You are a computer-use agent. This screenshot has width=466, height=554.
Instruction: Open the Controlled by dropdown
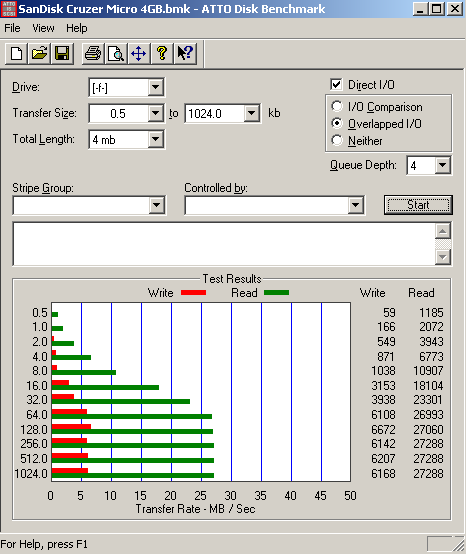356,205
